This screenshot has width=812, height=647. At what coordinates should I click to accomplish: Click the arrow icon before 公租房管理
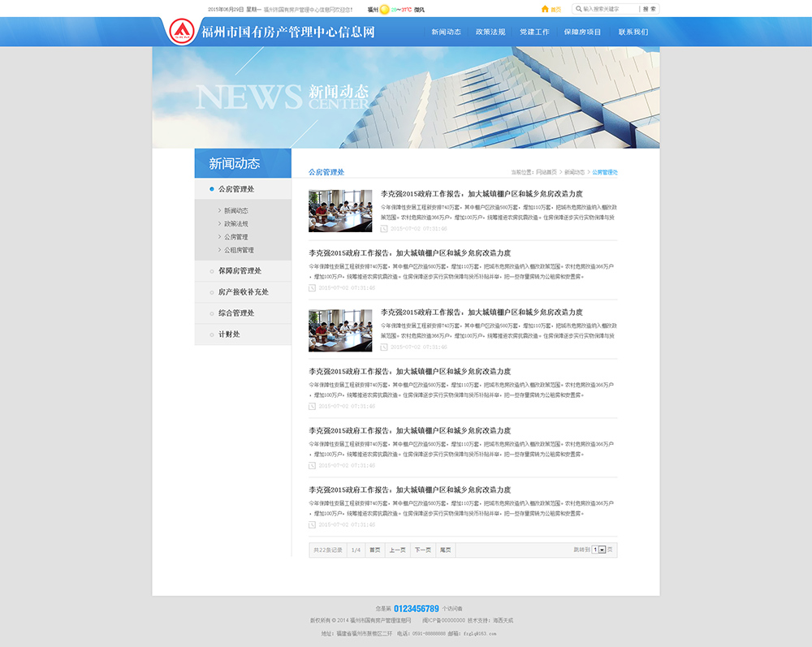[219, 250]
